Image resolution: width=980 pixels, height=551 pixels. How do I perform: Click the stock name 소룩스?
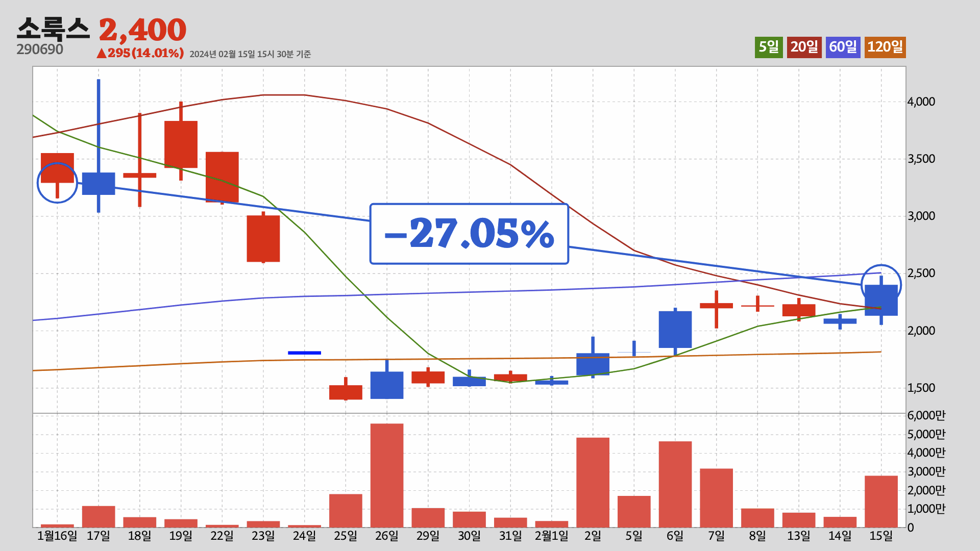click(53, 29)
